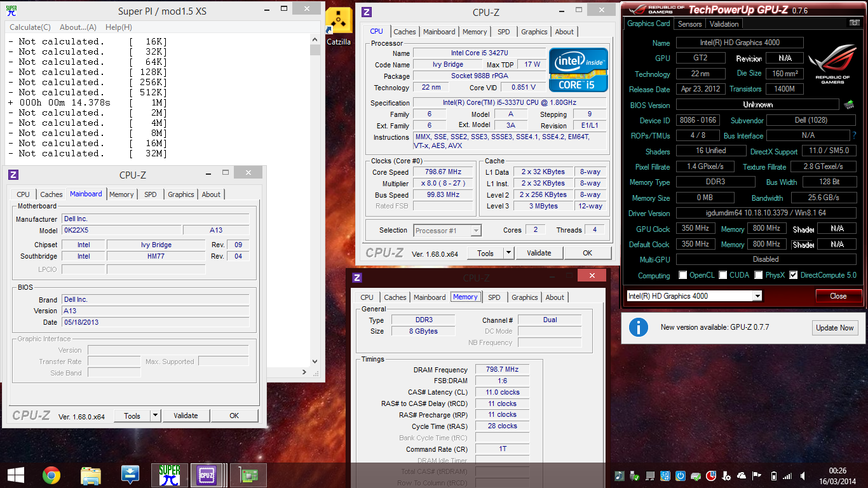Check the battery tray icon
This screenshot has height=488, width=868.
pyautogui.click(x=773, y=475)
